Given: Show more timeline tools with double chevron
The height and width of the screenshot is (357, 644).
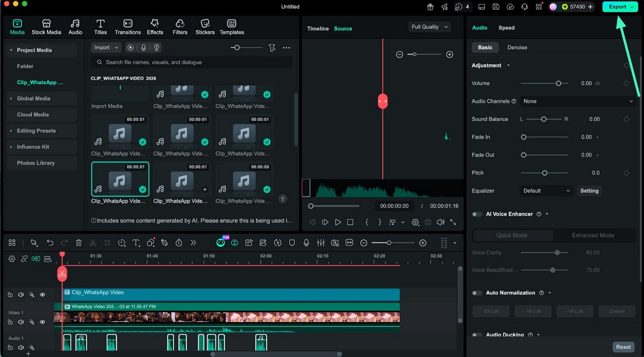Looking at the screenshot, I should click(x=193, y=243).
